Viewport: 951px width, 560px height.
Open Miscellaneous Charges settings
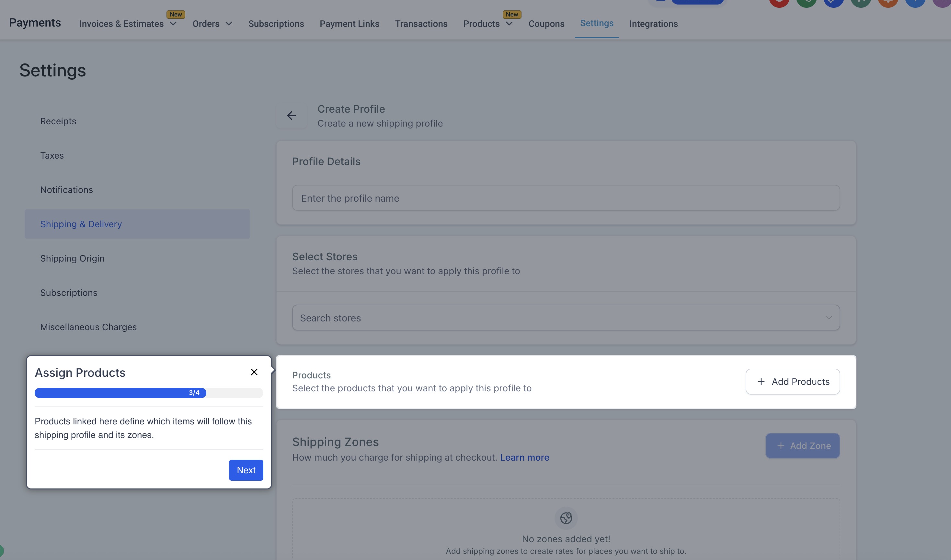88,327
